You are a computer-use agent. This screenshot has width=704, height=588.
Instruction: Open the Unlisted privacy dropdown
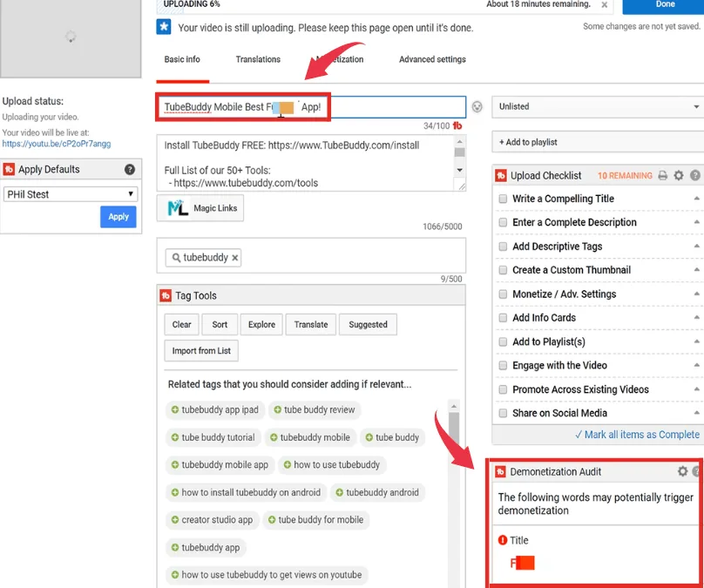598,107
